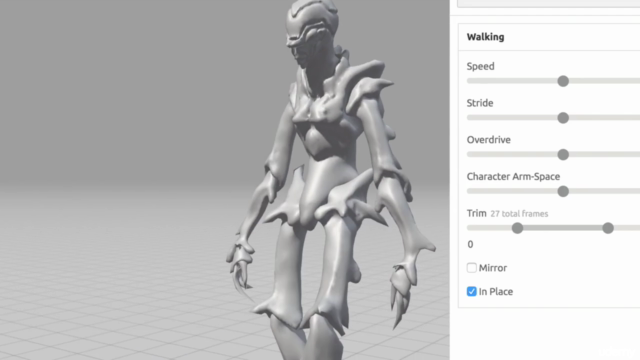
Task: Adjust the Stride slider handle
Action: [x=563, y=118]
